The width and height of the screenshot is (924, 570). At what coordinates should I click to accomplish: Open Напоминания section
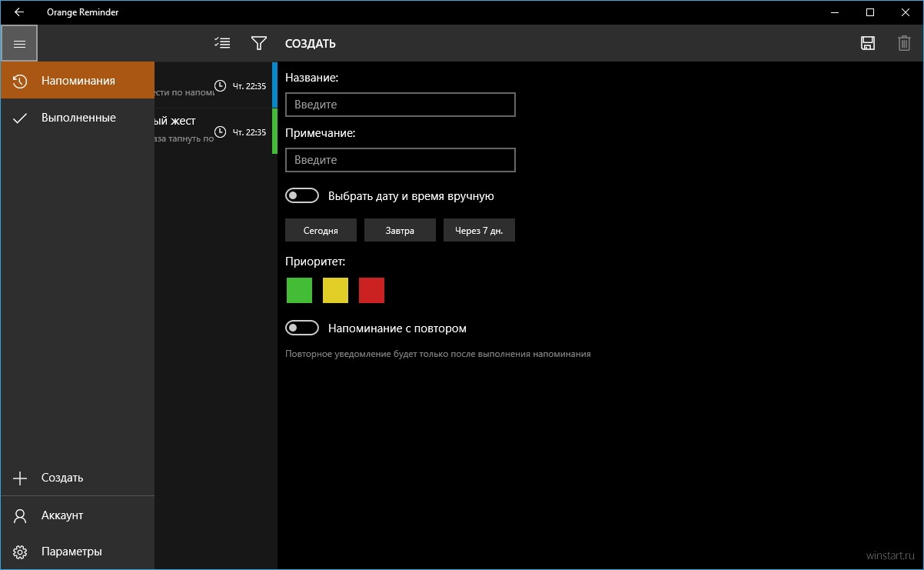tap(78, 80)
